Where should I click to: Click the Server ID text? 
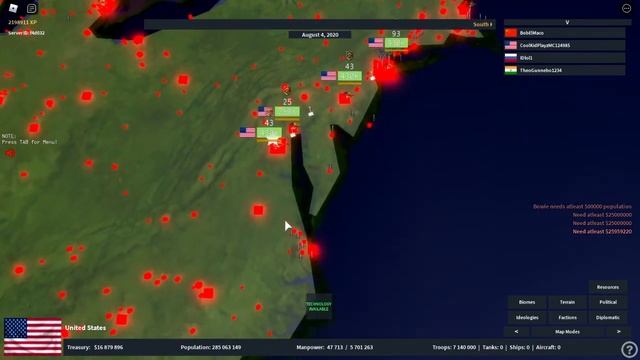click(x=27, y=33)
